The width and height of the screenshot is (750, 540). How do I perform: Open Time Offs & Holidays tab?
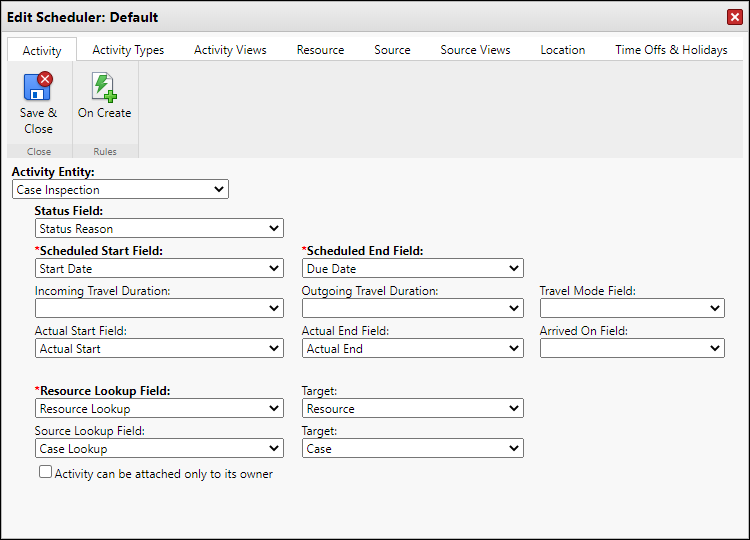coord(671,50)
